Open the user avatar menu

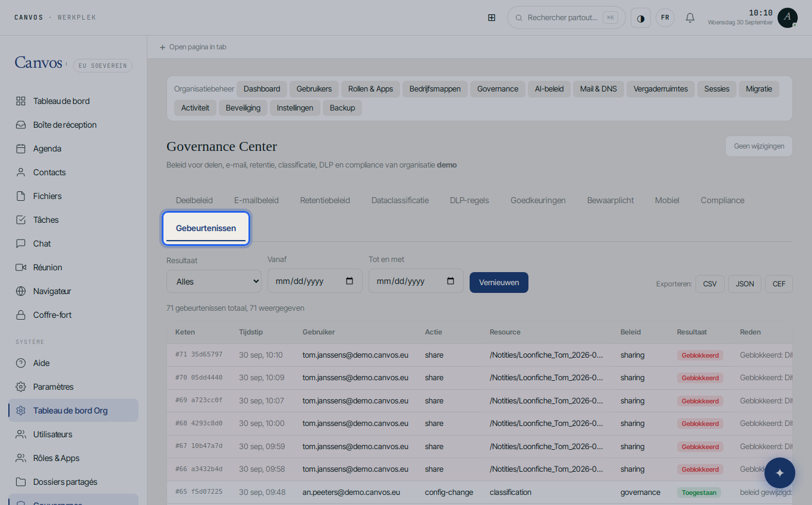tap(788, 18)
